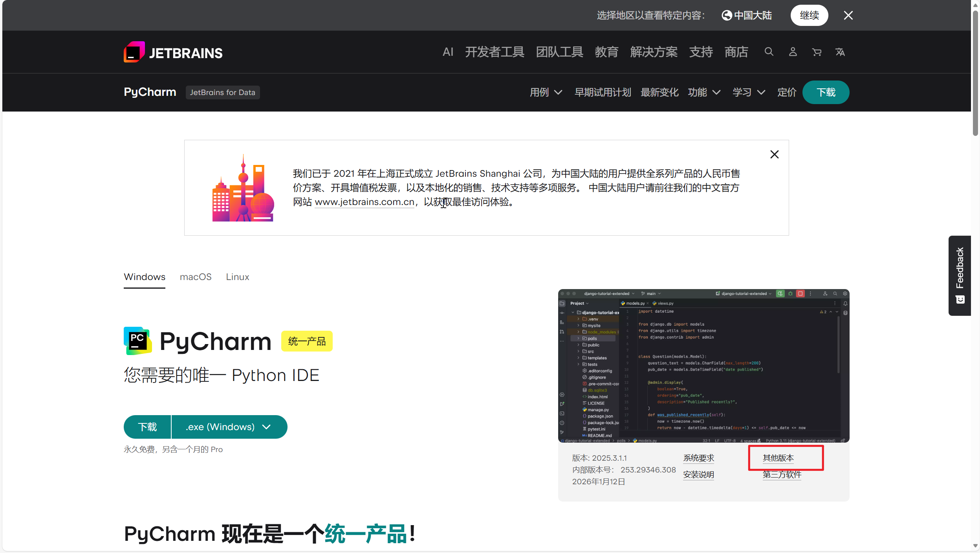Expand the 功能 dropdown menu
The width and height of the screenshot is (980, 553).
[x=704, y=92]
